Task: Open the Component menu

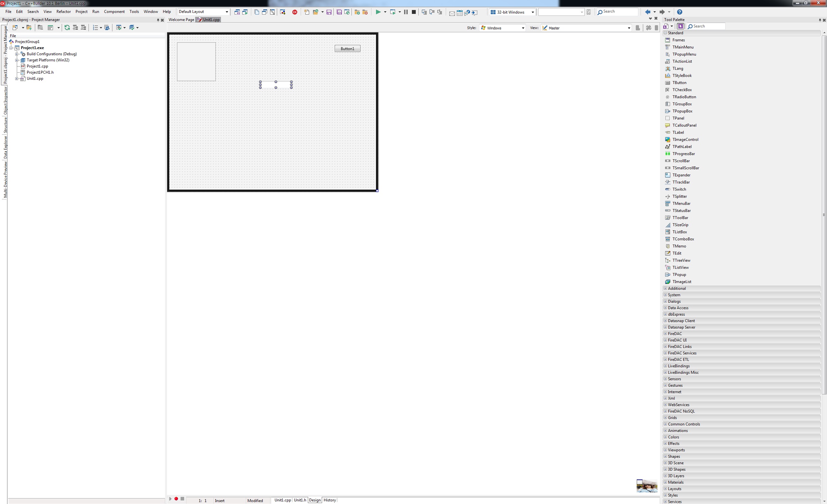Action: coord(114,12)
